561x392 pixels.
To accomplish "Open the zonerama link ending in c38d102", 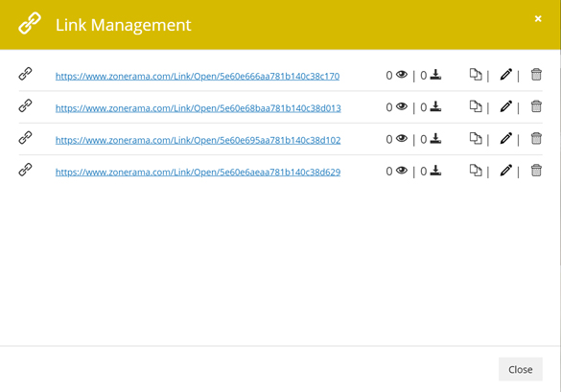I will click(198, 140).
